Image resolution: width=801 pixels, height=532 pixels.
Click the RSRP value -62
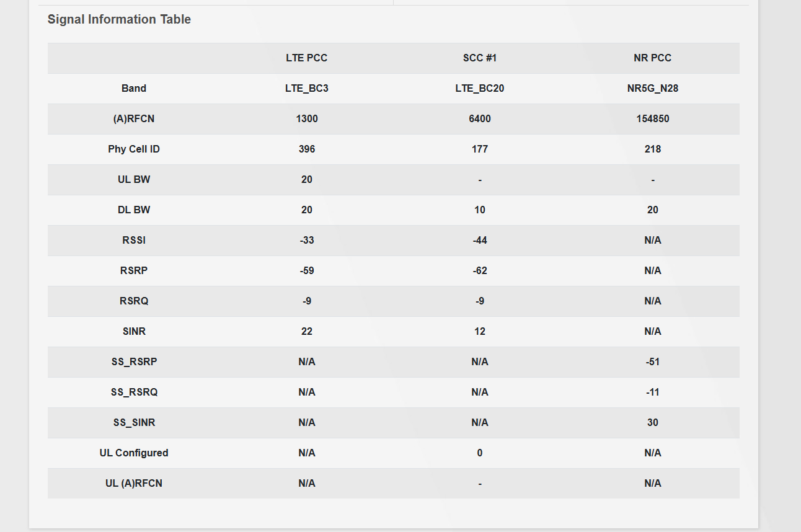pyautogui.click(x=479, y=270)
